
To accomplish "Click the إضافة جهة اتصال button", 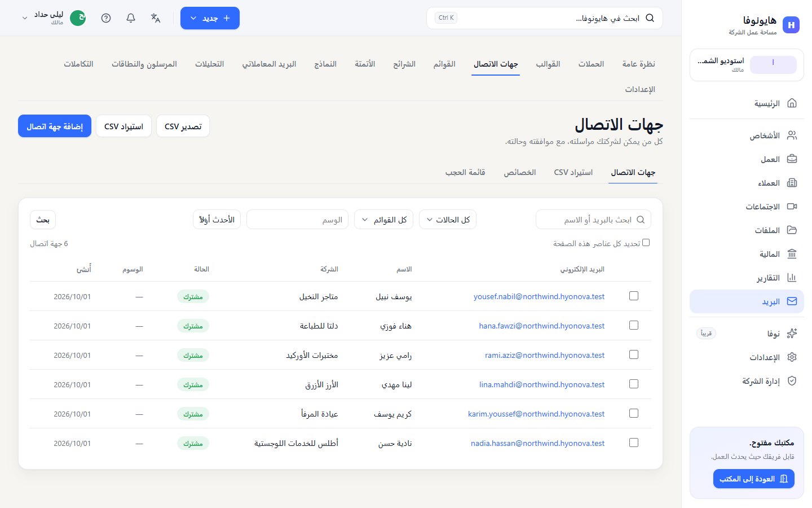I will 55,126.
